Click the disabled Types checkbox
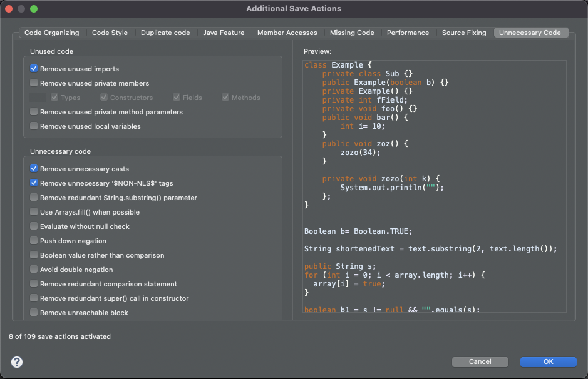Screen dimensions: 588x379 click(54, 98)
